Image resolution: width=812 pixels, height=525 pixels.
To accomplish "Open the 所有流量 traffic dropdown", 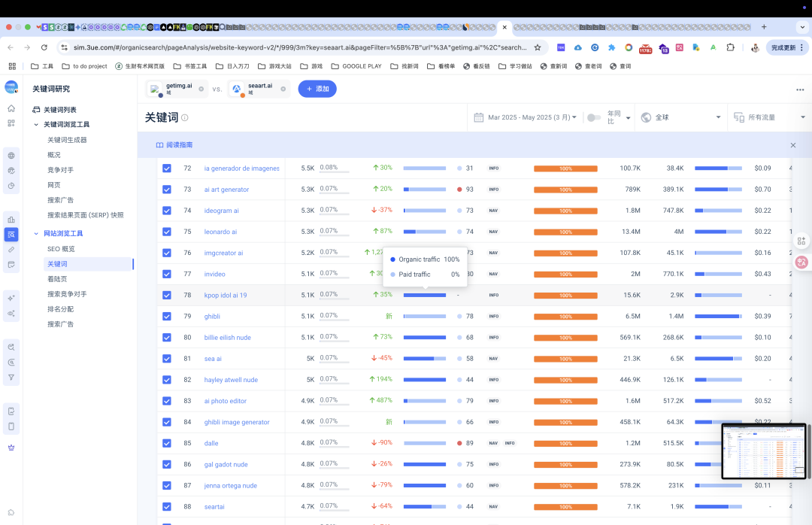I will tap(769, 117).
